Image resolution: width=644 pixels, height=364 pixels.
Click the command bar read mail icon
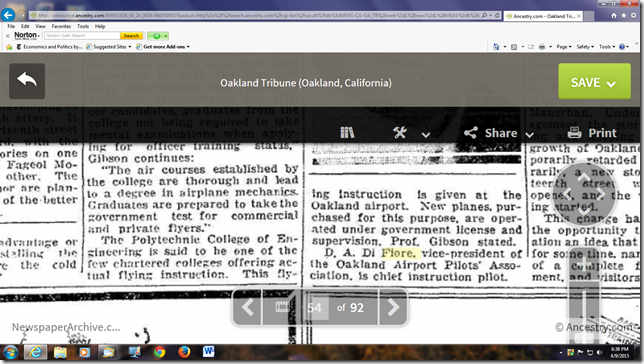click(x=531, y=47)
